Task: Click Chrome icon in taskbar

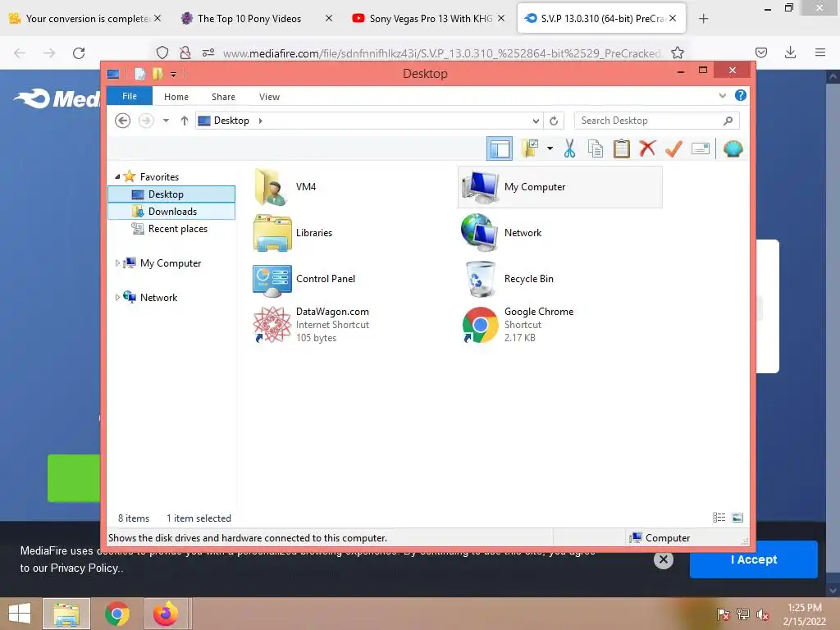Action: point(116,614)
